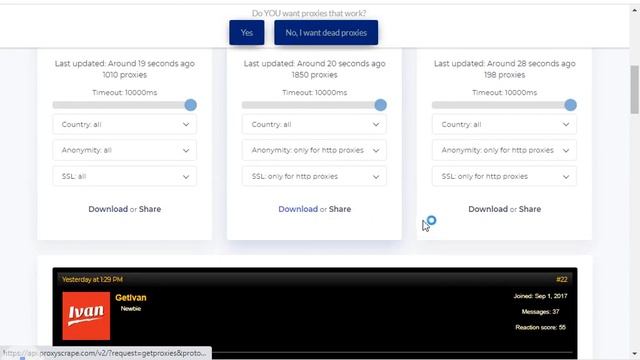Click 'Last updated: Around 28 seconds ago' text
The height and width of the screenshot is (360, 640).
504,64
